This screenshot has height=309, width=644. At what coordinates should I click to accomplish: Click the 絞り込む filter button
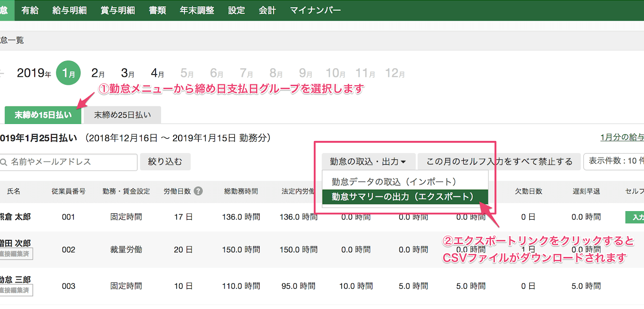(165, 162)
